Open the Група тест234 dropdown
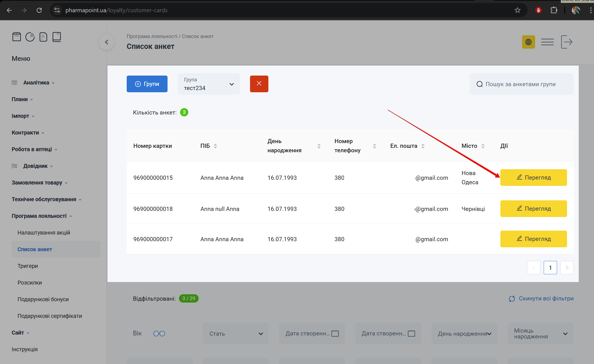 209,84
